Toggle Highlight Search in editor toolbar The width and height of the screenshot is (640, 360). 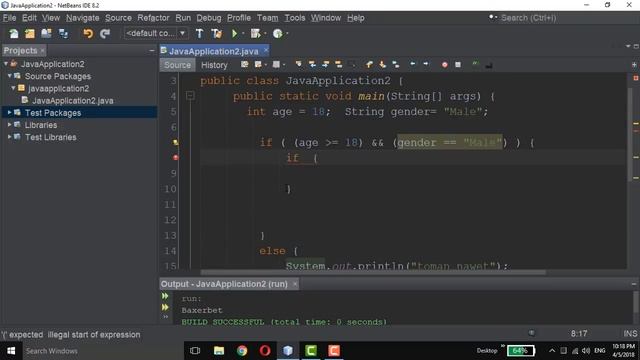338,64
